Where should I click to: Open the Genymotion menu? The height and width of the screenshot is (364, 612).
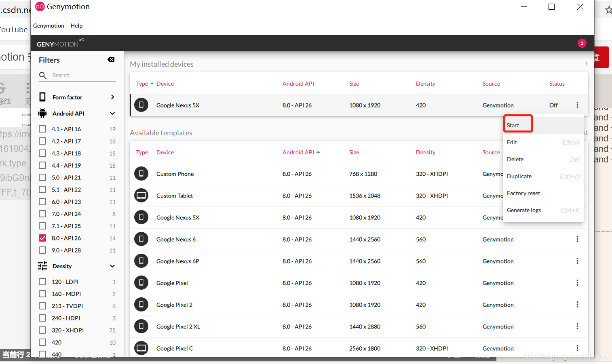(49, 25)
